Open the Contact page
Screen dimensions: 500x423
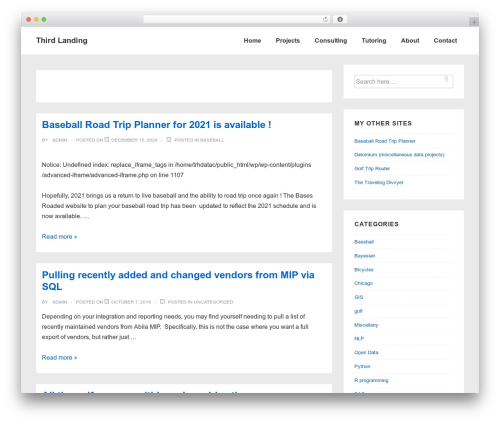click(445, 41)
